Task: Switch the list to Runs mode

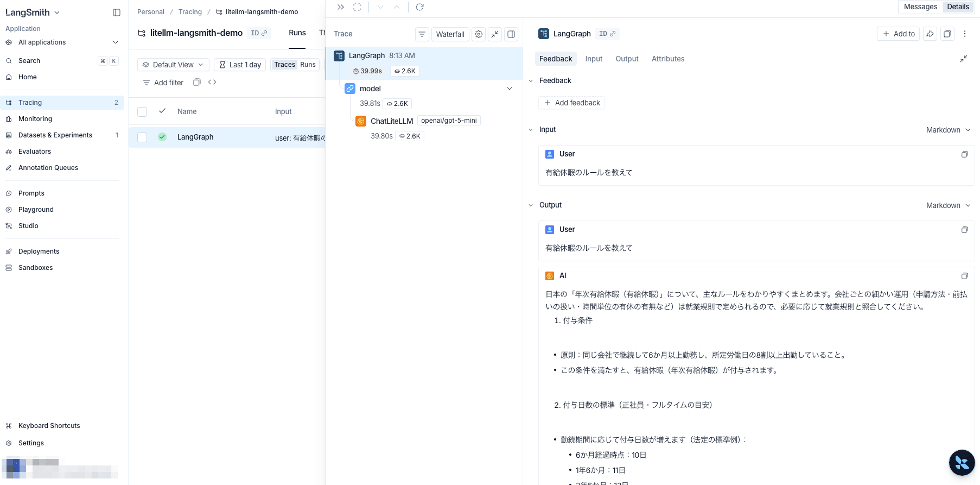Action: pyautogui.click(x=308, y=65)
